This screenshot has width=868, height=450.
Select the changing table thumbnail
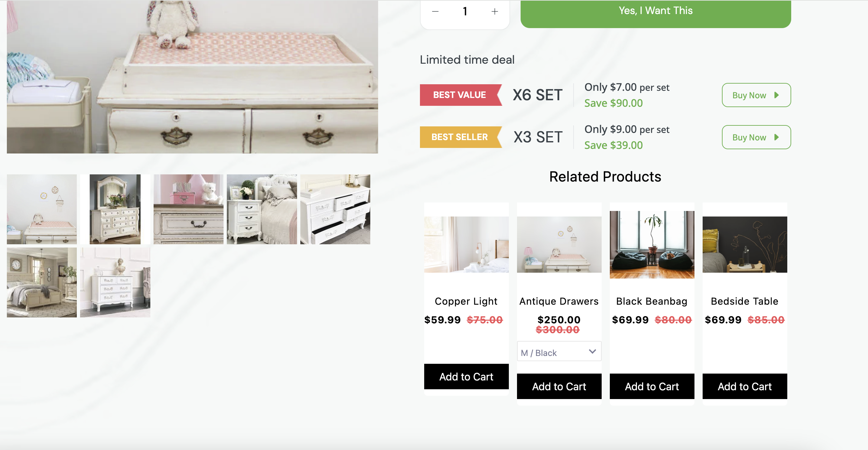tap(42, 209)
